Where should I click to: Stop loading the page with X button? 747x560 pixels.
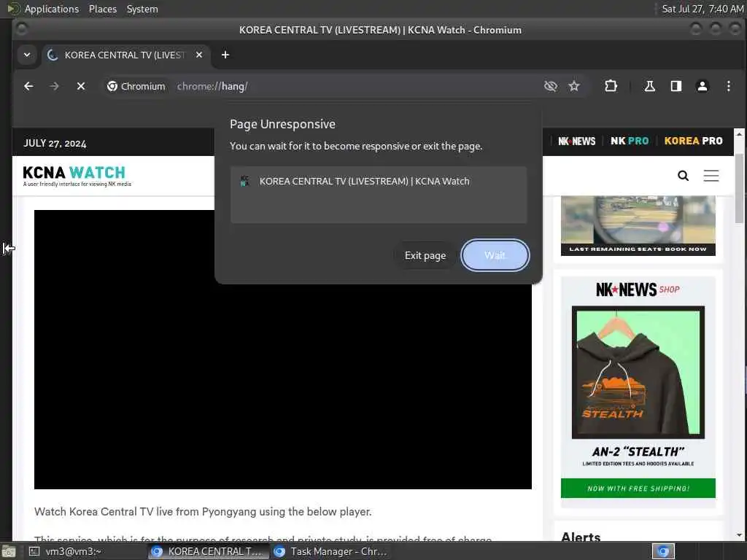(x=81, y=86)
